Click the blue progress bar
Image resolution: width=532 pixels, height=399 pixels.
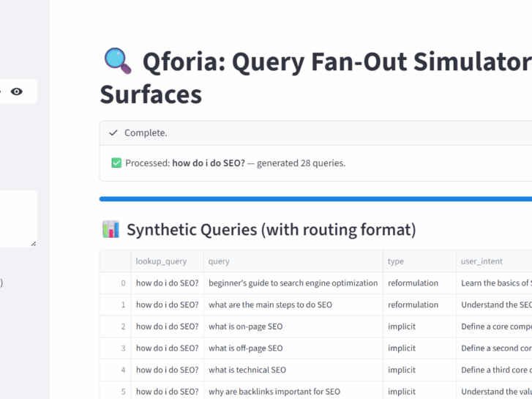(x=315, y=199)
